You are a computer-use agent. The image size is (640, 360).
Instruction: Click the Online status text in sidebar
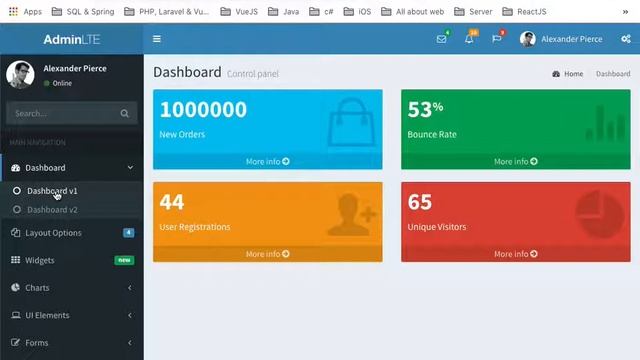[62, 83]
